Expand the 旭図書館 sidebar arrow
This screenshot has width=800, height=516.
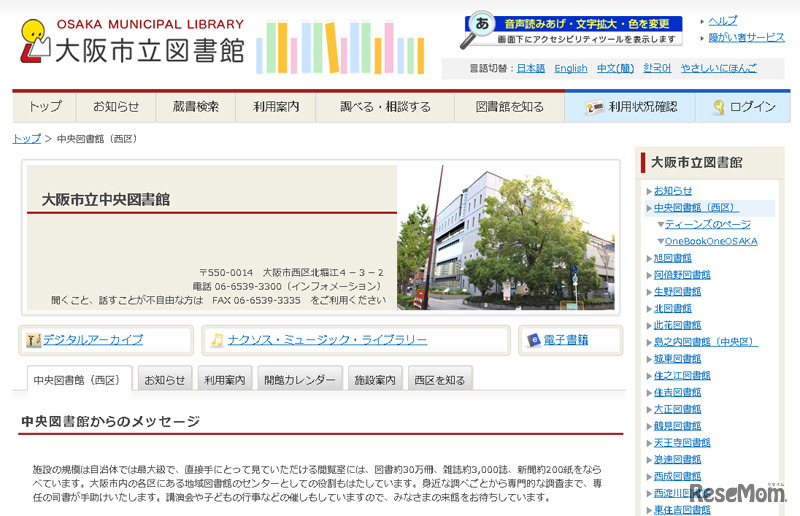click(649, 259)
